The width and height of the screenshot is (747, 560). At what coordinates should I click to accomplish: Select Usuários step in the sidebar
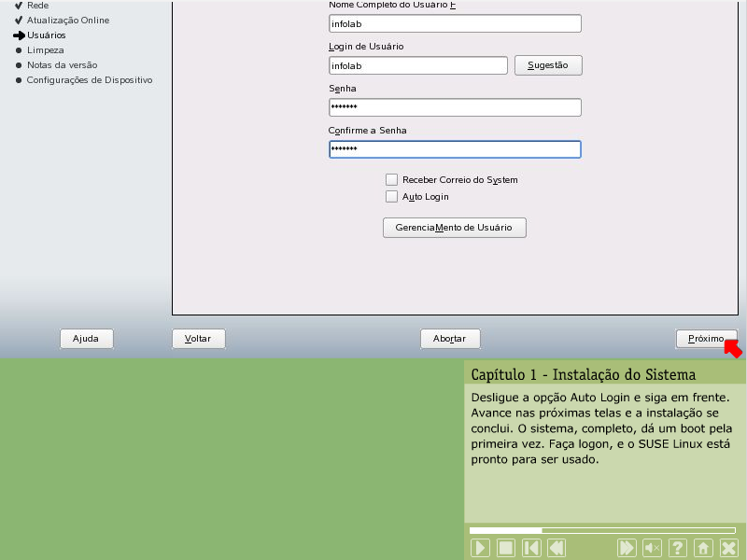(47, 35)
